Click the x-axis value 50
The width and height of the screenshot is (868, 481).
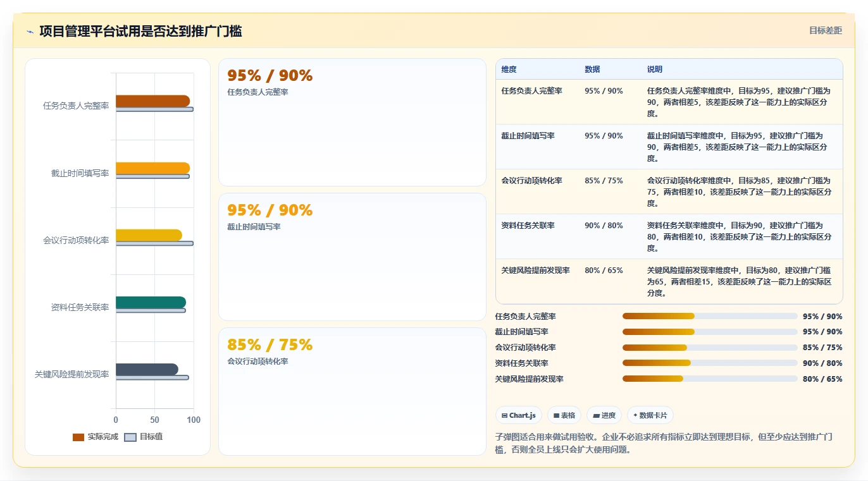coord(154,420)
